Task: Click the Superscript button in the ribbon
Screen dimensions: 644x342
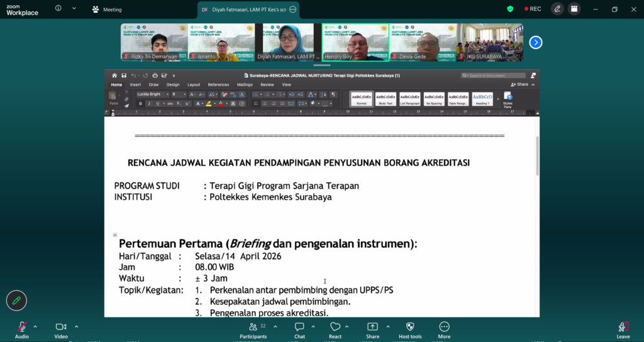Action: (187, 104)
